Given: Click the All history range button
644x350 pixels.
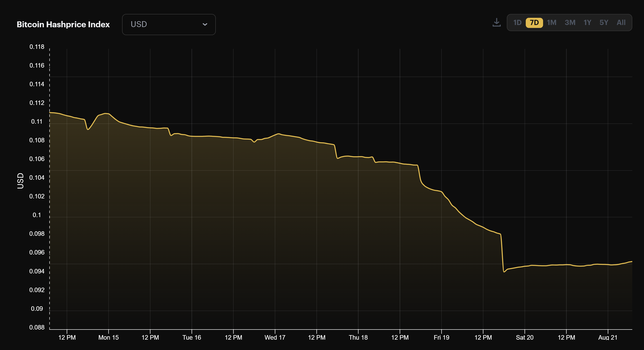Looking at the screenshot, I should point(621,22).
